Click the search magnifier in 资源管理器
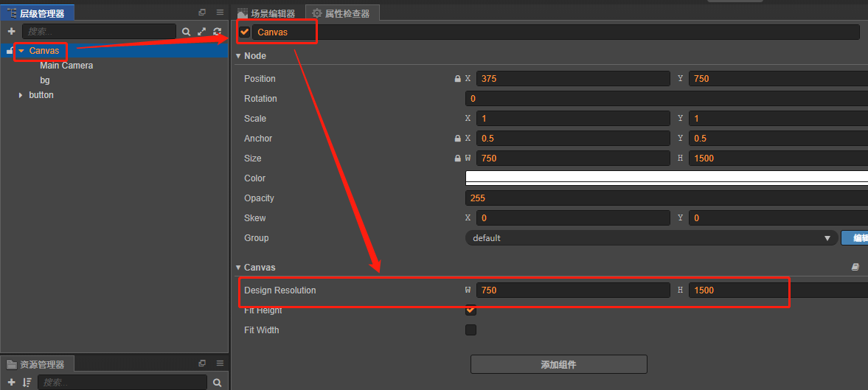Image resolution: width=868 pixels, height=390 pixels. point(218,382)
